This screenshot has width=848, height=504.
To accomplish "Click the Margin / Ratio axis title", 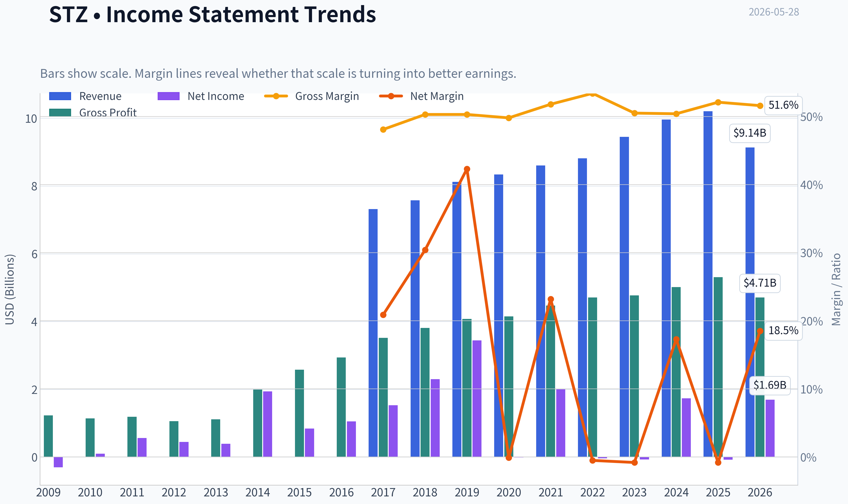I will click(836, 289).
